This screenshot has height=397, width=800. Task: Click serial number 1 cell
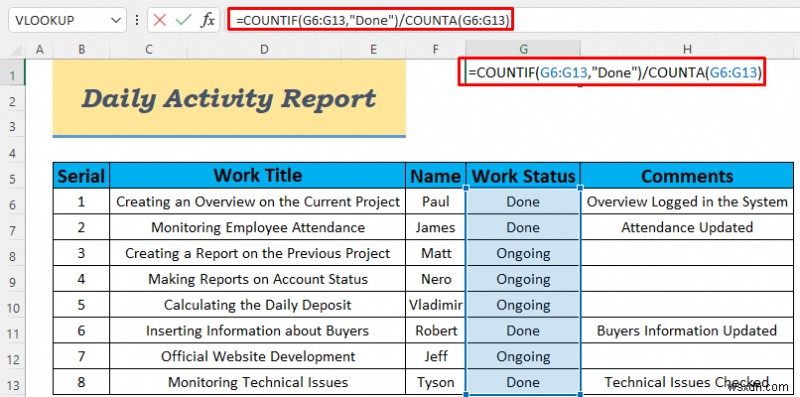click(81, 202)
